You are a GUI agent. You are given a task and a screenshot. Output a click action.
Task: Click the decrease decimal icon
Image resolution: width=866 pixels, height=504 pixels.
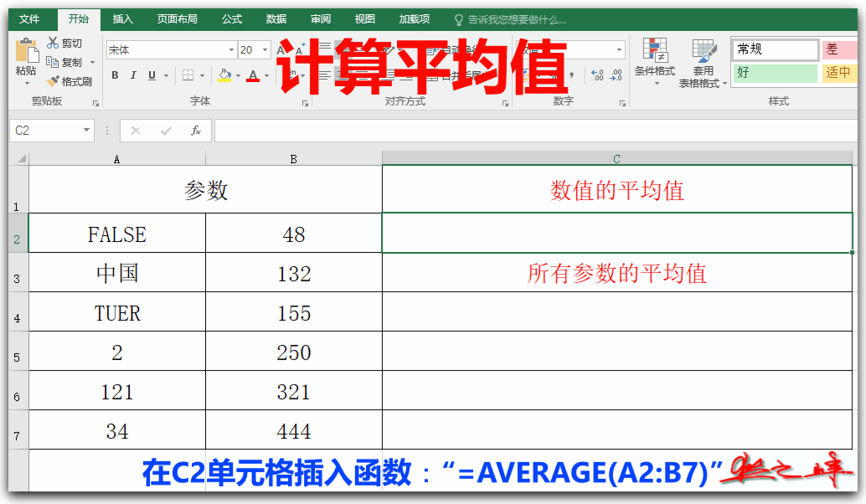[616, 75]
